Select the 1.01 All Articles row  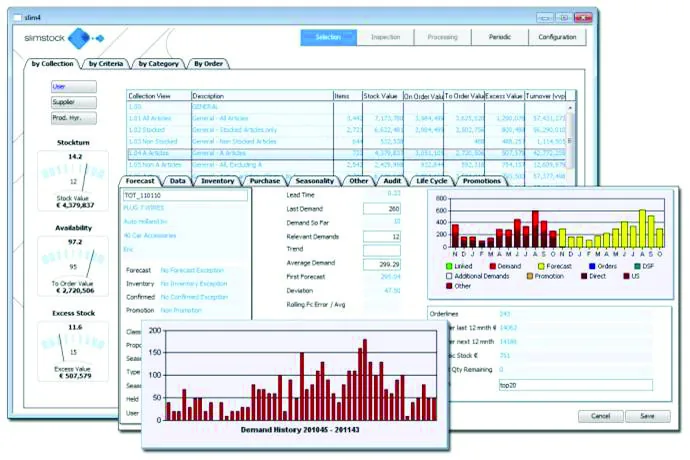coord(347,118)
